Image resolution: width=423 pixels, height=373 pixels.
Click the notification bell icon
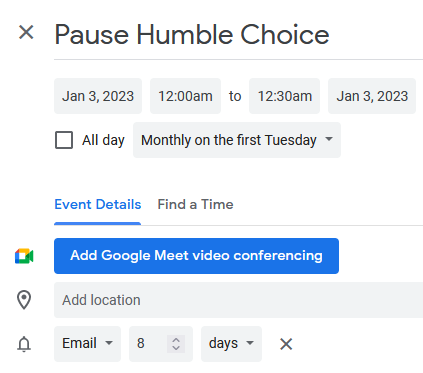click(24, 344)
